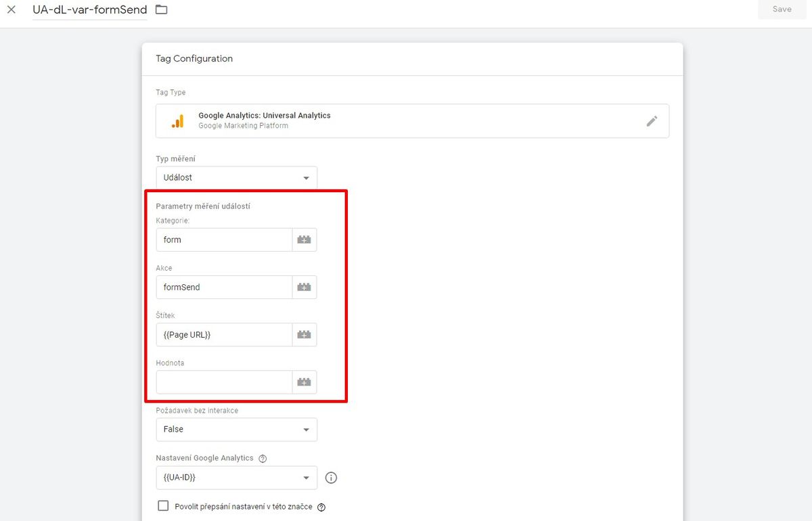Select Google Analytics Universal Analytics tag type
812x521 pixels.
pos(412,120)
